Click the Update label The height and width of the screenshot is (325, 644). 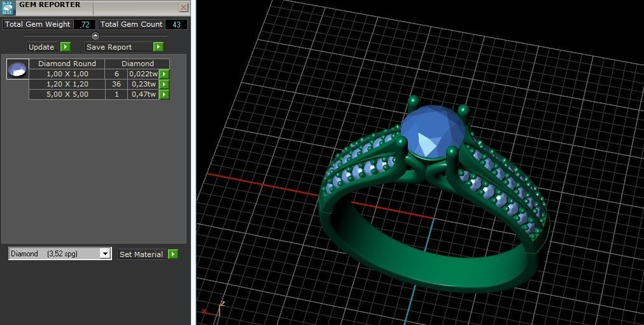(41, 47)
